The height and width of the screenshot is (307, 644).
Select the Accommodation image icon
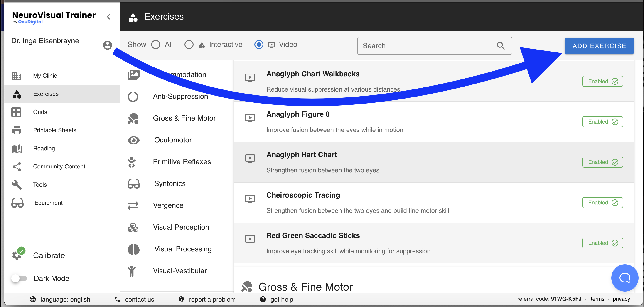(133, 74)
